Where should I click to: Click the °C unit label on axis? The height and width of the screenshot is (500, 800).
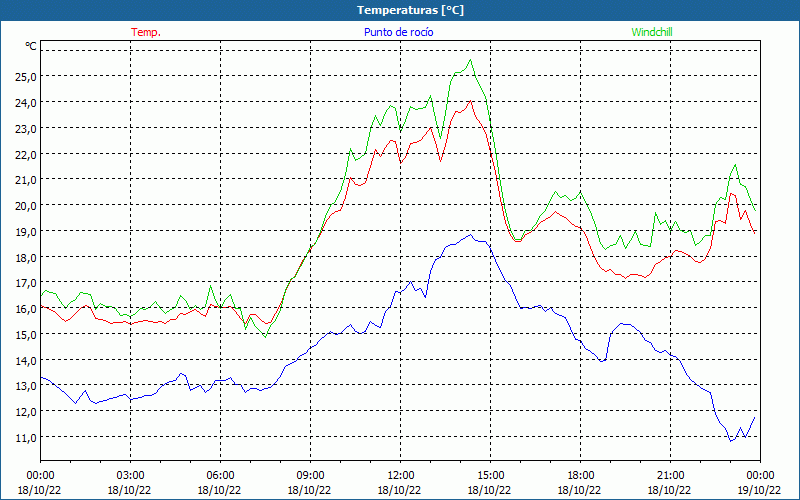(31, 46)
